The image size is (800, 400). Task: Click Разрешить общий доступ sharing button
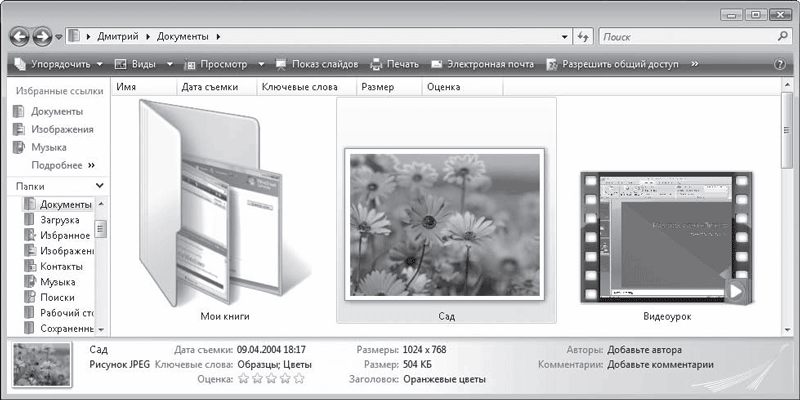612,64
